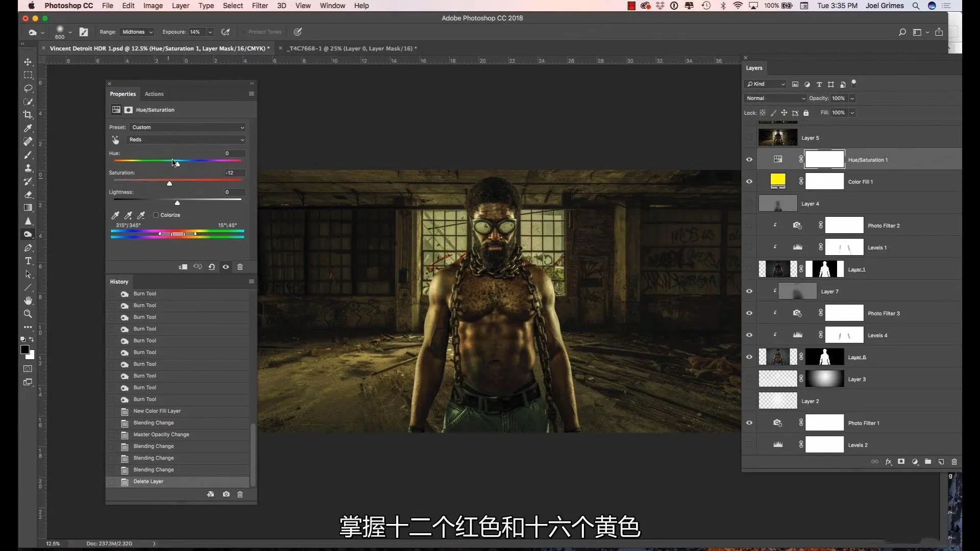
Task: Open the Layer menu
Action: pyautogui.click(x=180, y=6)
